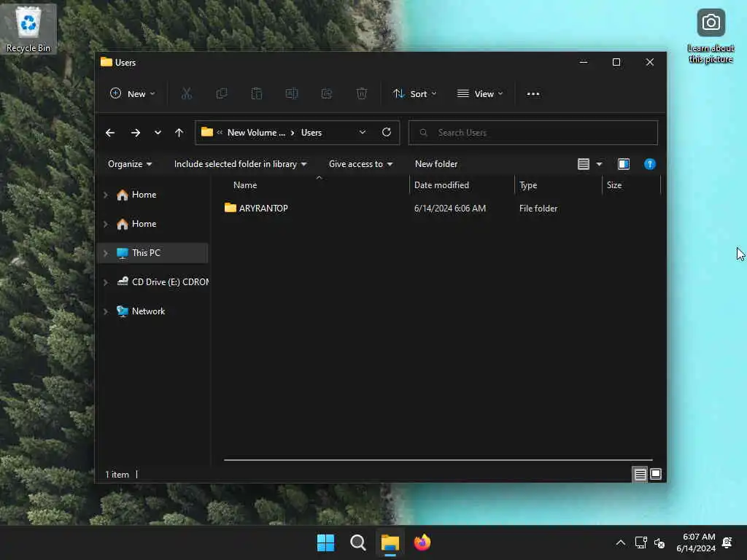The image size is (747, 560).
Task: Expand the Network tree node
Action: (106, 311)
